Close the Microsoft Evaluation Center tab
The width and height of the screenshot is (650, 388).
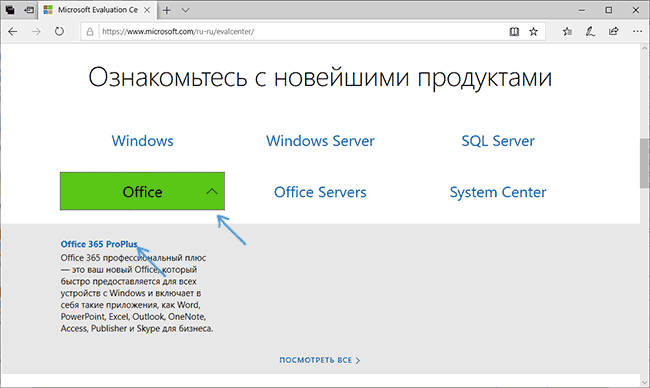coord(147,10)
